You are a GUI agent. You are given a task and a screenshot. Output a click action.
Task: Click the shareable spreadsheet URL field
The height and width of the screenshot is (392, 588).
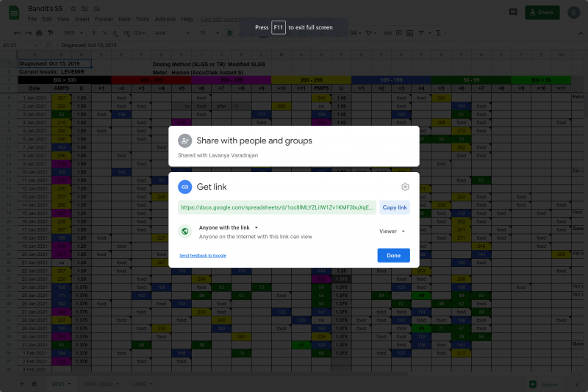(x=276, y=207)
